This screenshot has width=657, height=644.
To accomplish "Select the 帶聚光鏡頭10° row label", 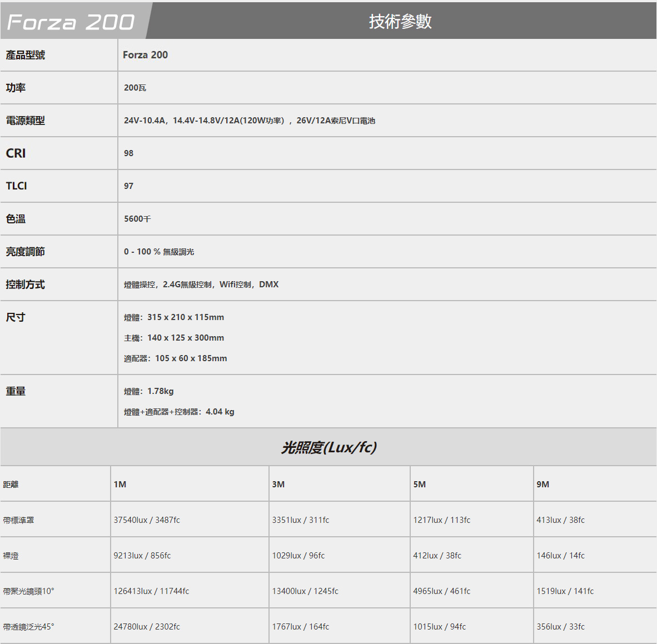I will point(29,591).
